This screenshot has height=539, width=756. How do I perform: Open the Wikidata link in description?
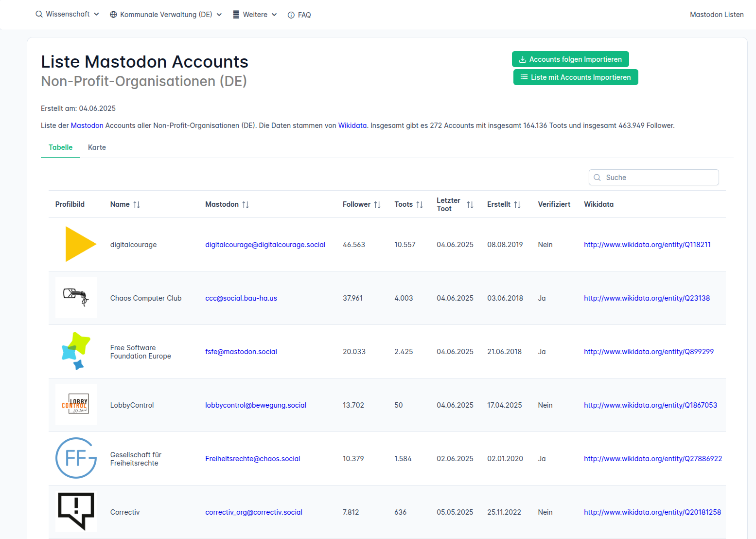[352, 126]
